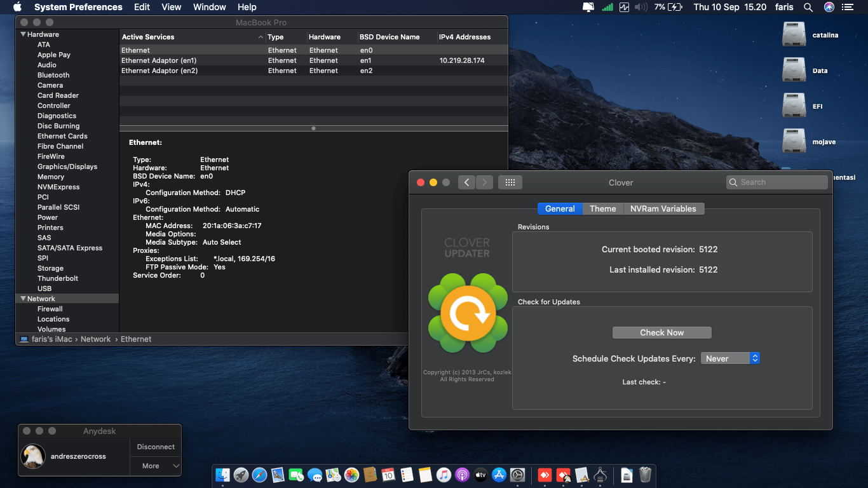
Task: Click the andreszerocross eagle avatar
Action: 33,456
